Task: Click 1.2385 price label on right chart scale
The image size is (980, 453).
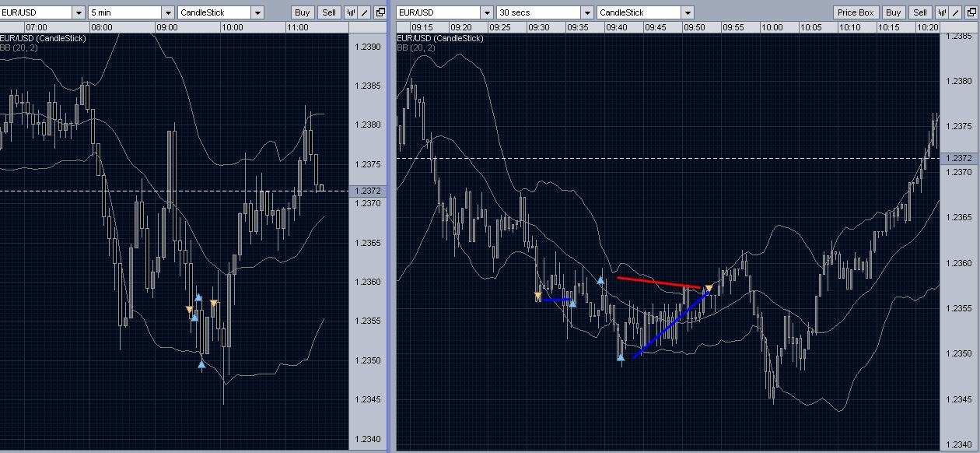Action: pyautogui.click(x=958, y=36)
